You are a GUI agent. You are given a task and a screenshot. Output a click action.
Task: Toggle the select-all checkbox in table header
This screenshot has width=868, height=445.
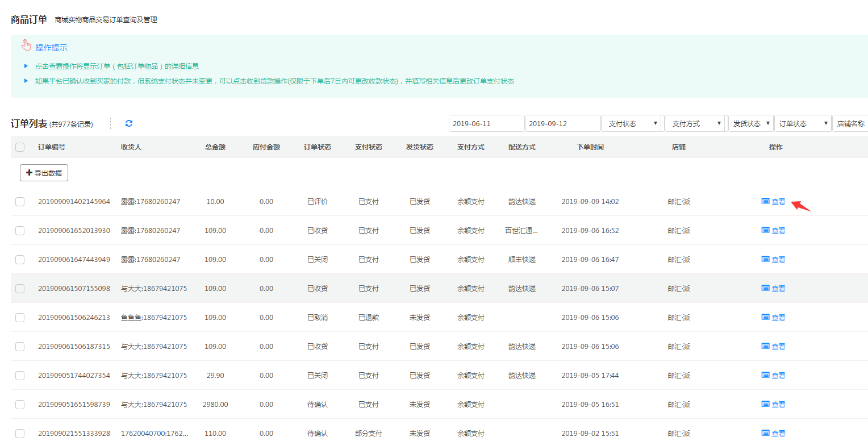[20, 147]
